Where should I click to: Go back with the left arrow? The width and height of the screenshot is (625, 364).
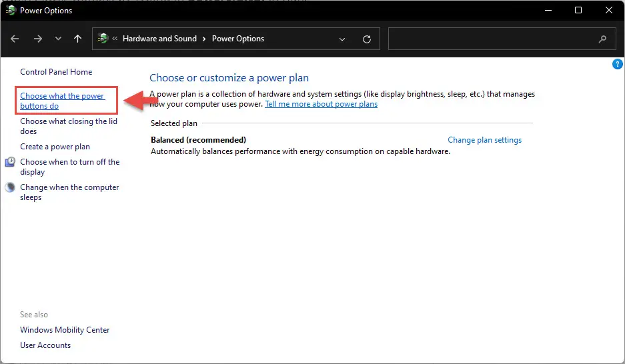pos(15,39)
